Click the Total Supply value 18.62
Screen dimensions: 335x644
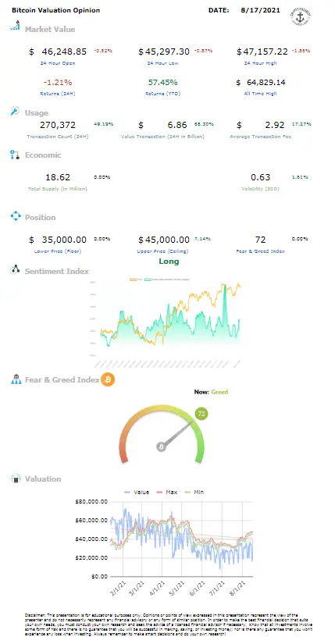coord(58,177)
